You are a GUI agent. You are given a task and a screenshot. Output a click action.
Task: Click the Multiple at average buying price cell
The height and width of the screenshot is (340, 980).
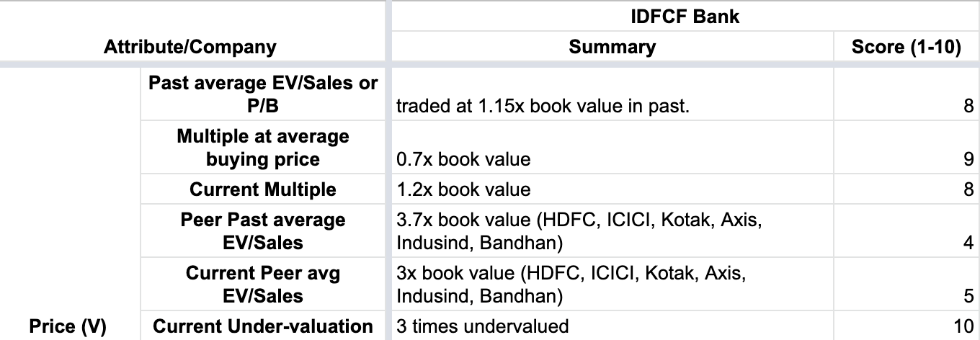(x=262, y=148)
